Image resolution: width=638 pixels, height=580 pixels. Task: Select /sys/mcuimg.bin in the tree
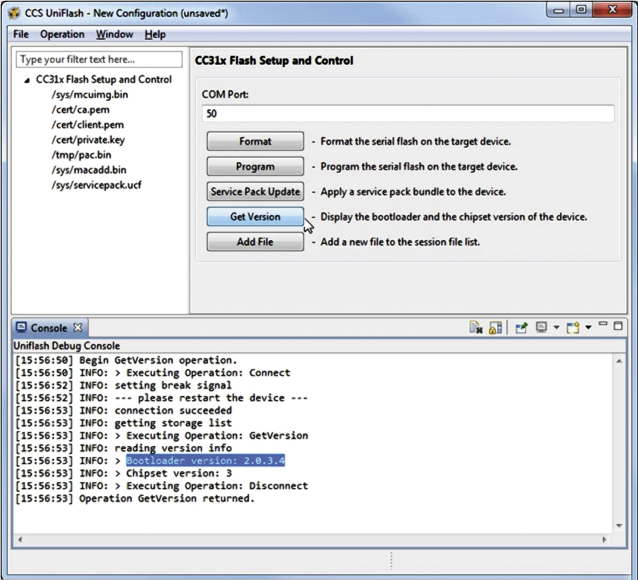[90, 94]
